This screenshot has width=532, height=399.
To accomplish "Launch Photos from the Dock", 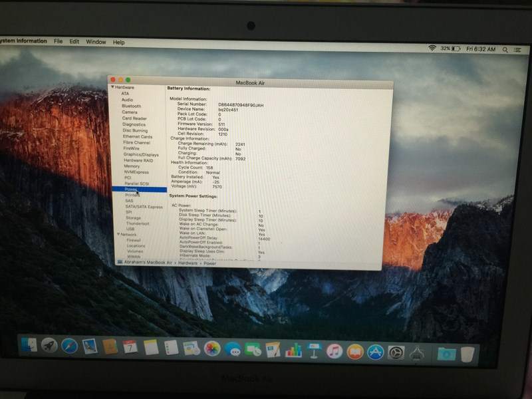I will click(x=212, y=349).
